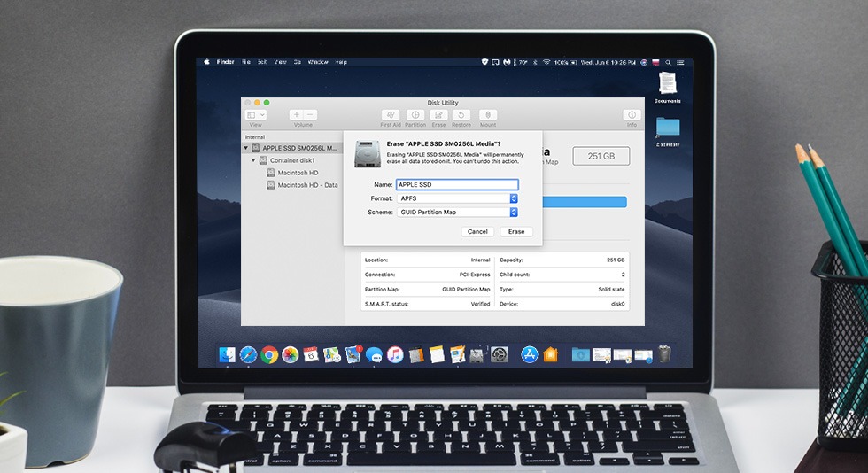Open the Info toolbar button

click(x=632, y=114)
